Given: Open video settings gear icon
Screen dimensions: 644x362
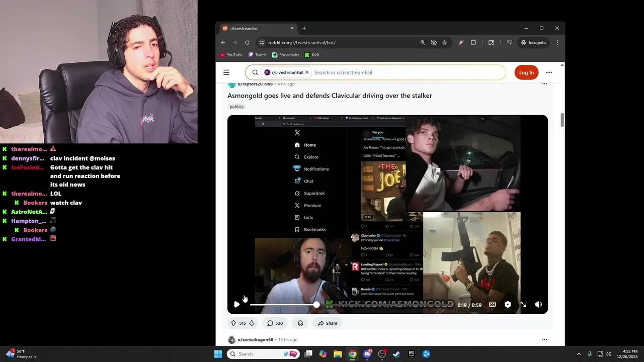Looking at the screenshot, I should (508, 304).
